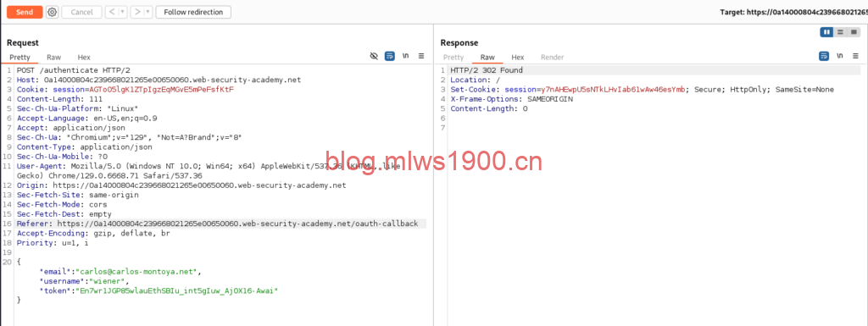Click the Sec-Fetch-Site: same-origin header
This screenshot has height=326, width=868.
point(77,195)
